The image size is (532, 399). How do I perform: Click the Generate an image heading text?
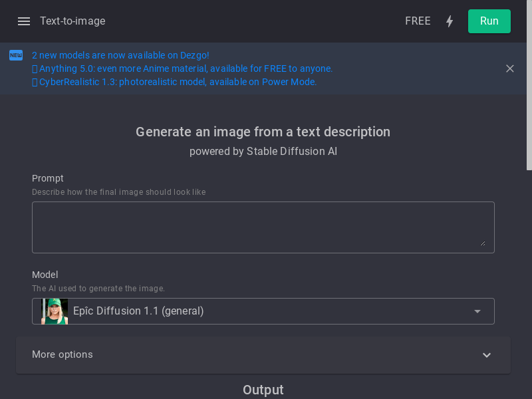(263, 132)
